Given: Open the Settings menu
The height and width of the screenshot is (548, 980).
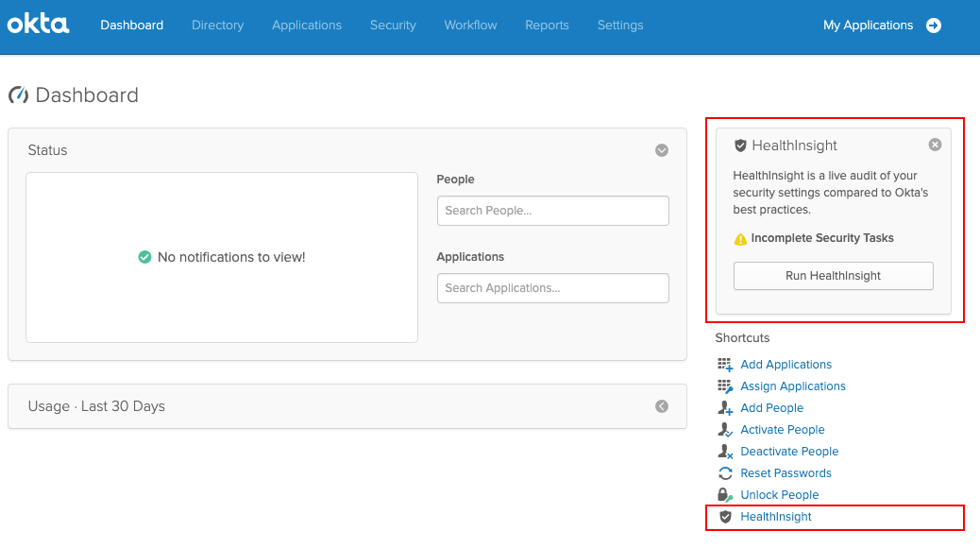Looking at the screenshot, I should point(620,25).
